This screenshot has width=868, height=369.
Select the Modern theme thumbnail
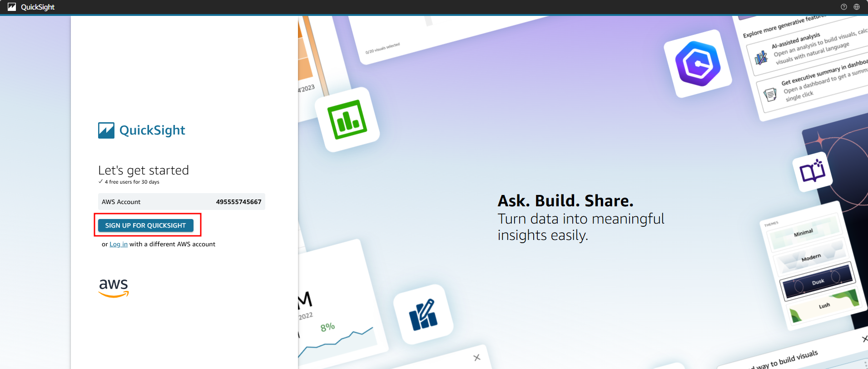tap(810, 257)
